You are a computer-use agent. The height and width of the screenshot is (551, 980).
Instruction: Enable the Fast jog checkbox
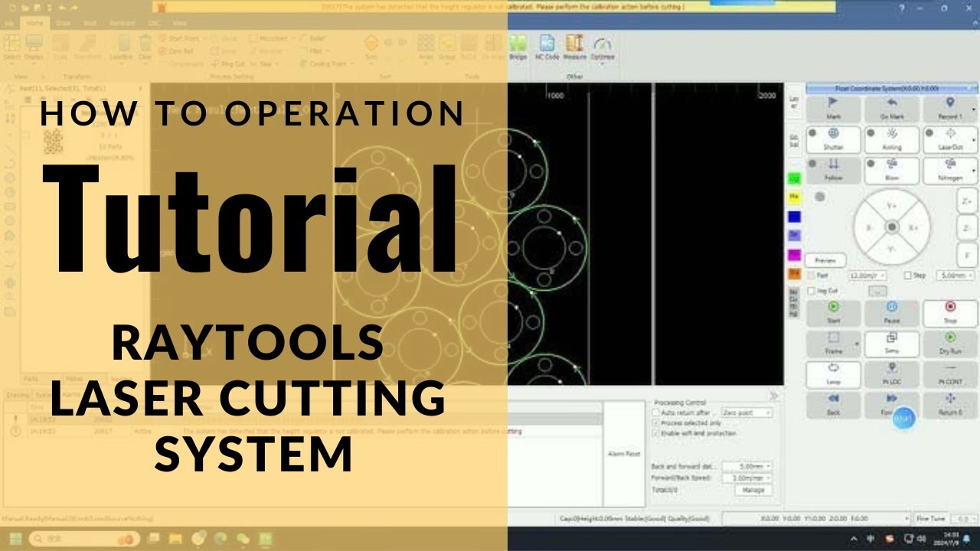(x=812, y=275)
